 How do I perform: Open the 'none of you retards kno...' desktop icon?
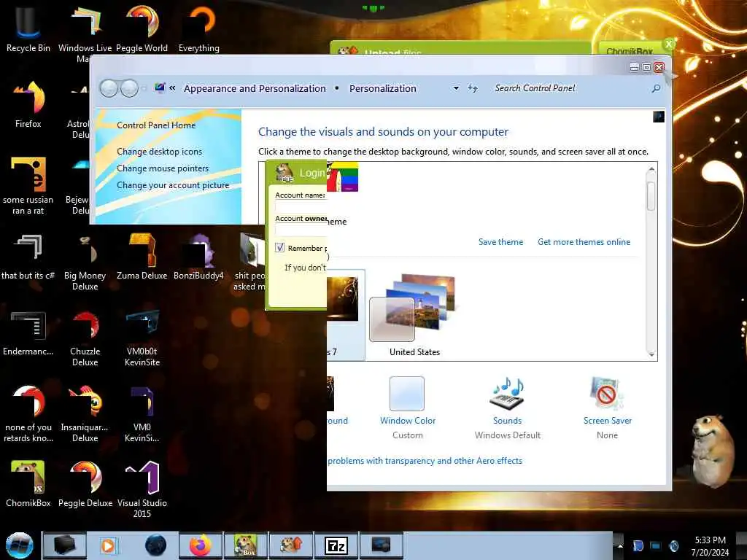pyautogui.click(x=28, y=413)
